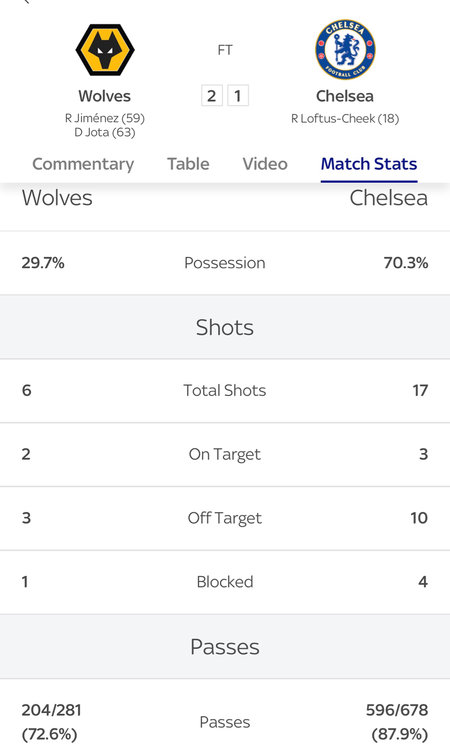Switch to the Table tab
Viewport: 450px width, 750px height.
(x=188, y=164)
